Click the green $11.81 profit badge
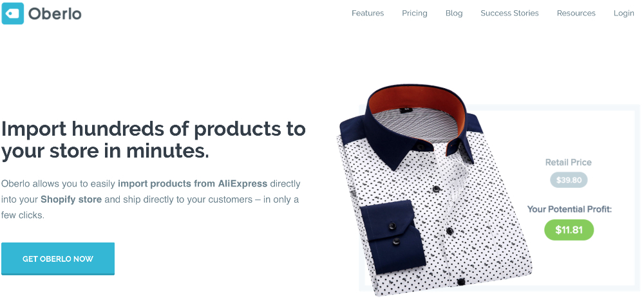Image resolution: width=644 pixels, height=301 pixels. 569,230
